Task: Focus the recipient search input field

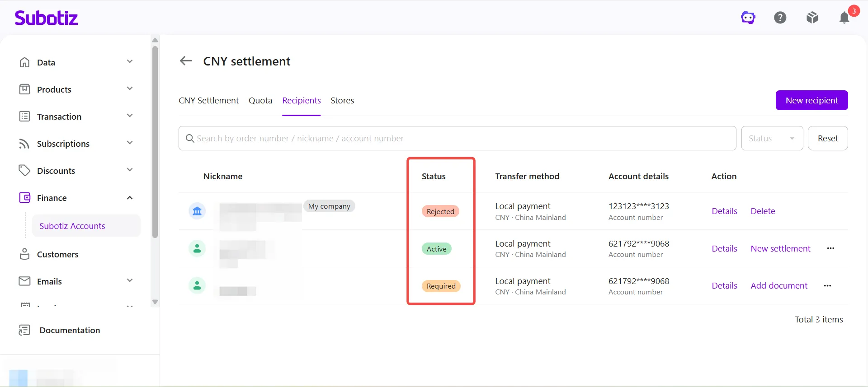Action: pyautogui.click(x=457, y=138)
